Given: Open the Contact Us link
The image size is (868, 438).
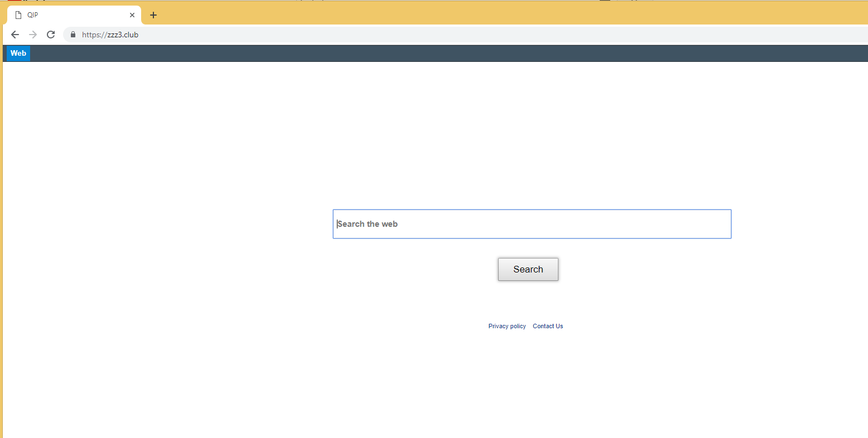Looking at the screenshot, I should [547, 327].
